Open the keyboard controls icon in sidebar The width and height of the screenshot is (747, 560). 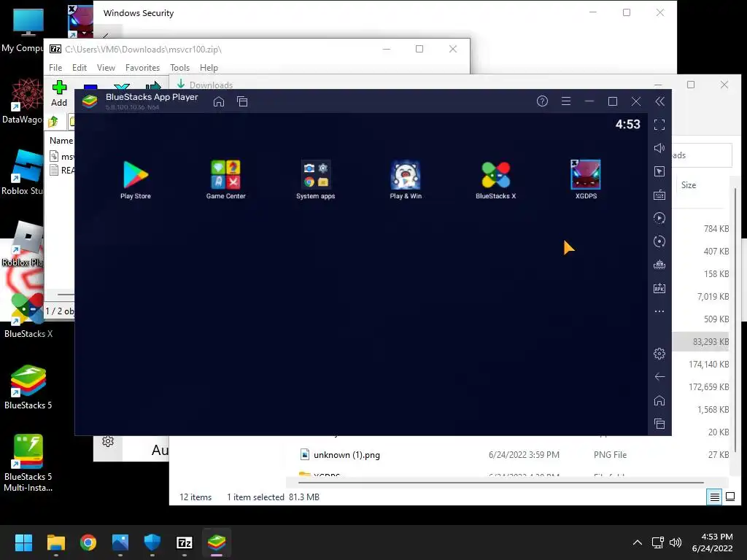(659, 195)
